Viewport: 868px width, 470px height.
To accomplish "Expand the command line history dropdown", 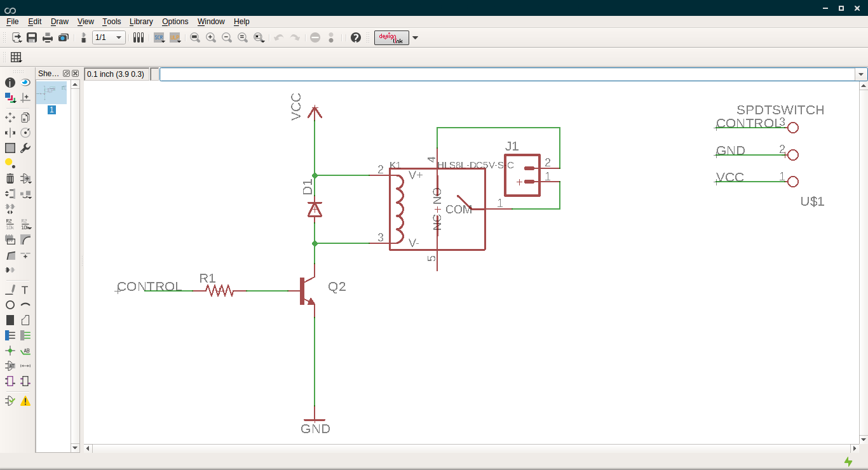I will 862,74.
